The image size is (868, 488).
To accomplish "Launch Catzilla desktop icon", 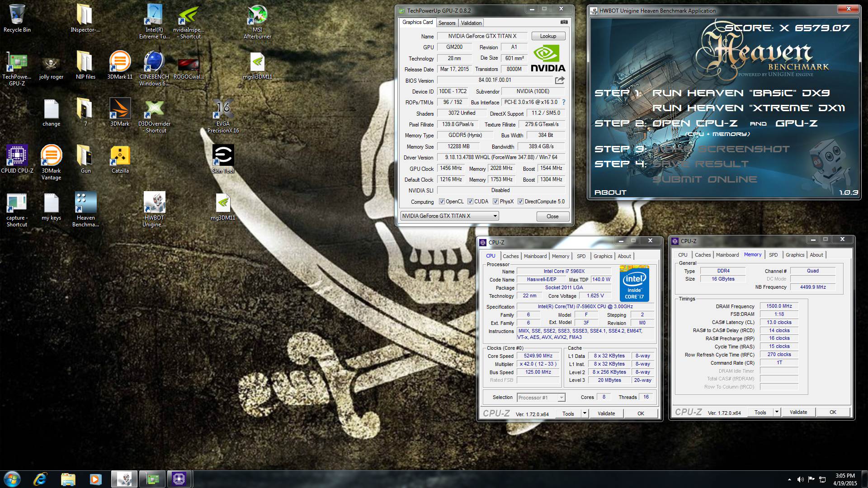I will click(x=120, y=159).
